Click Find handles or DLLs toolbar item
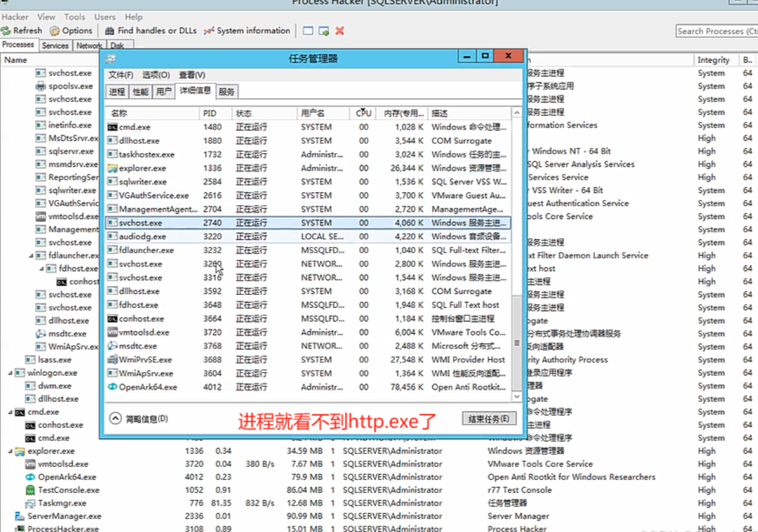Screen dimensions: 758x532 151,31
